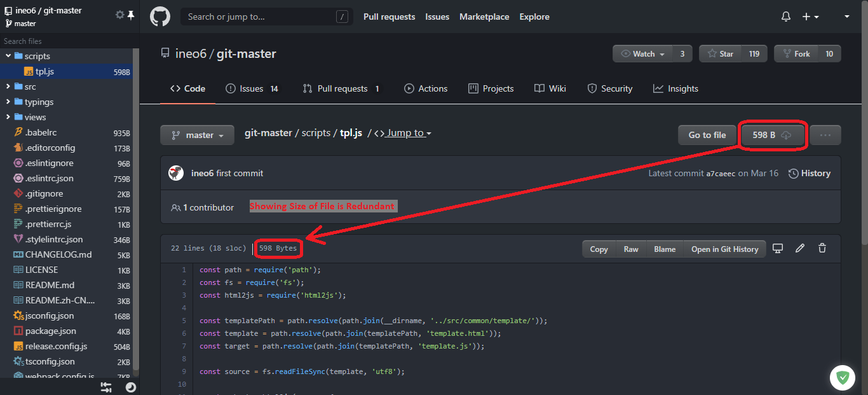Open the ineo6 owner link in header

pos(191,54)
